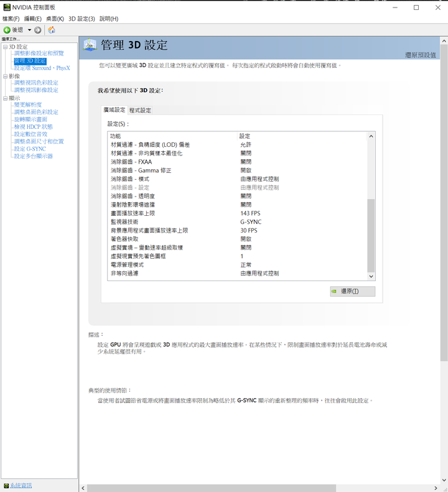Open 變更解析度 page
This screenshot has width=448, height=492.
coord(28,104)
